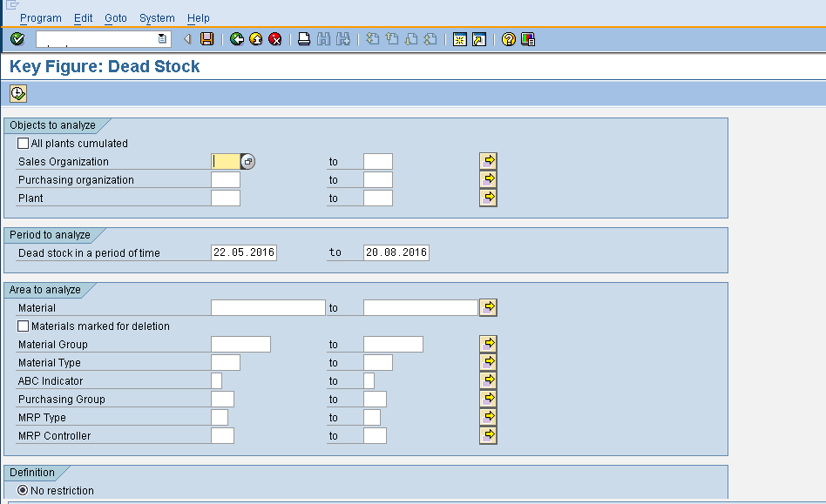Open the Print icon

(303, 38)
